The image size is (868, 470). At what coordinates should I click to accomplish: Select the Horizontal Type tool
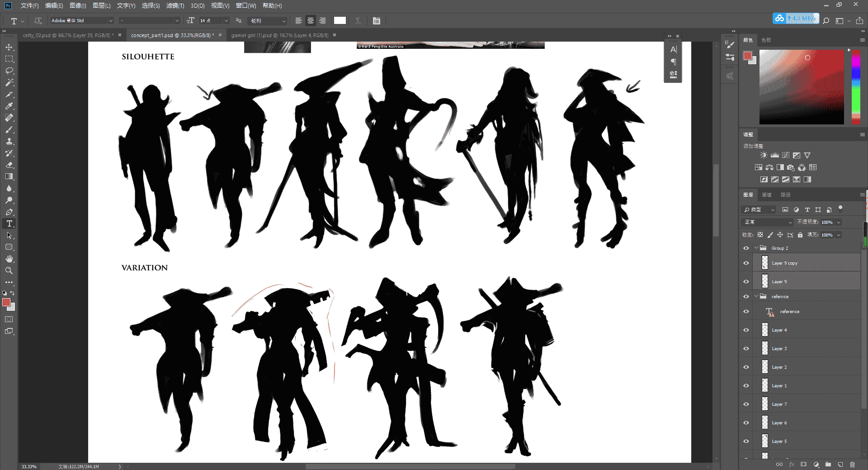pyautogui.click(x=9, y=223)
